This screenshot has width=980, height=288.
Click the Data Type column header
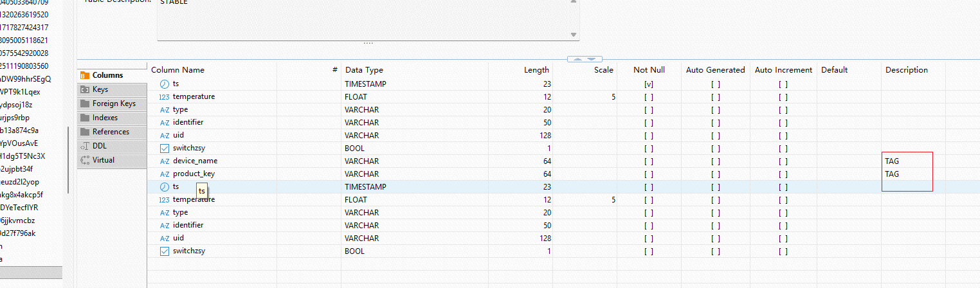click(364, 70)
